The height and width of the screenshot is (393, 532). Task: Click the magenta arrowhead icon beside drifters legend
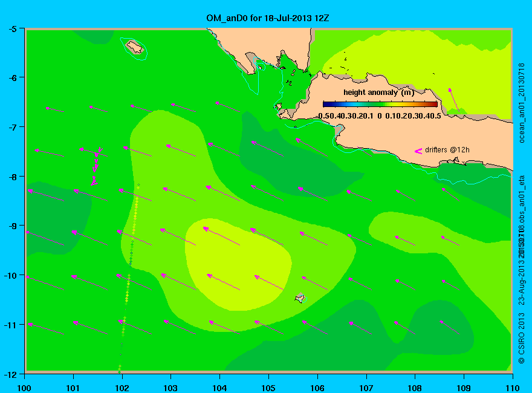point(418,151)
